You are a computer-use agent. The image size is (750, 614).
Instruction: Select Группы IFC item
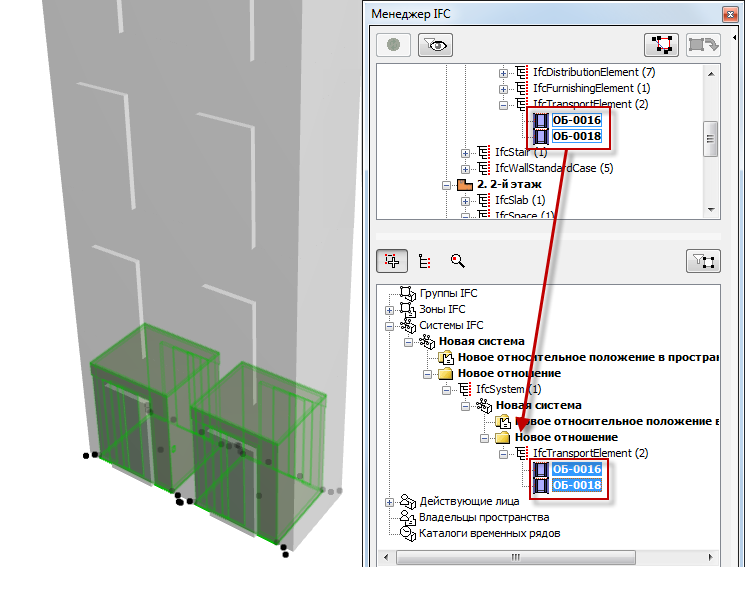point(448,293)
